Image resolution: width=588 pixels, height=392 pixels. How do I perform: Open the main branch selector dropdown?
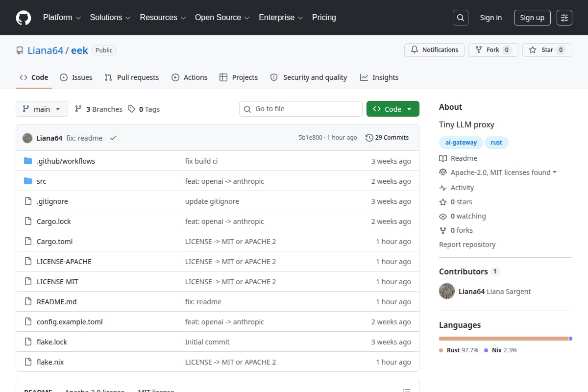[x=42, y=109]
